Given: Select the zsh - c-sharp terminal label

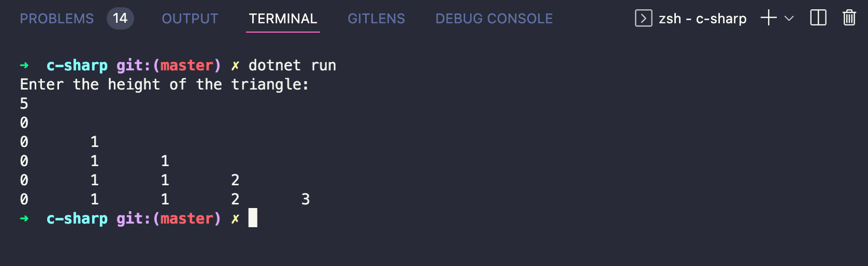Looking at the screenshot, I should coord(703,19).
